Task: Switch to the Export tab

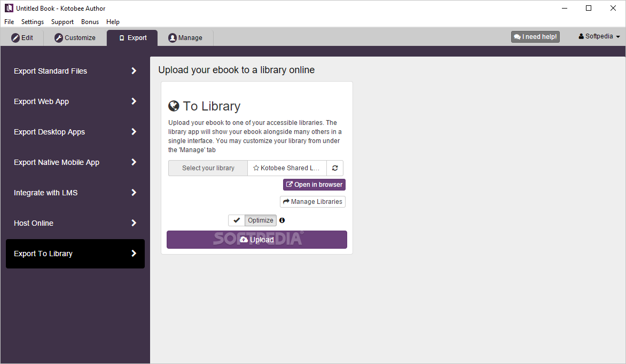Action: point(132,38)
